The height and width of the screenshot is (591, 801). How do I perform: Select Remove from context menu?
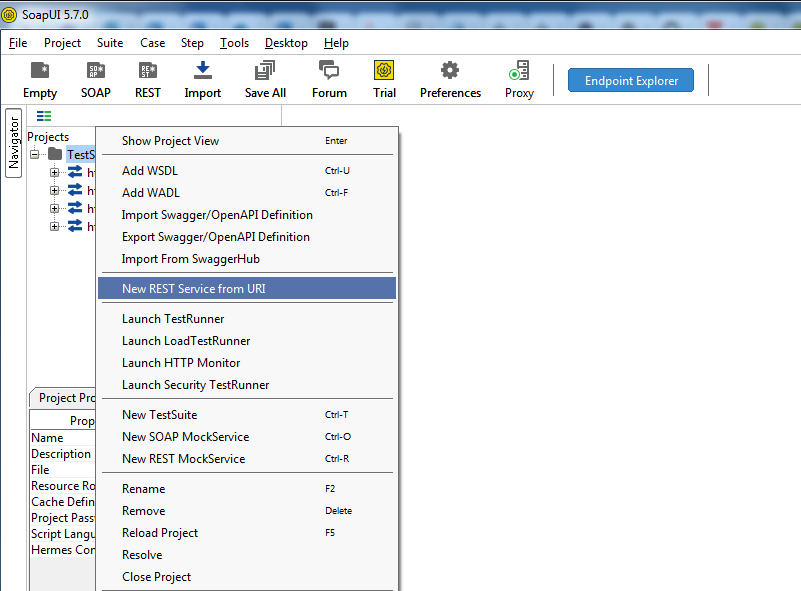pos(247,511)
